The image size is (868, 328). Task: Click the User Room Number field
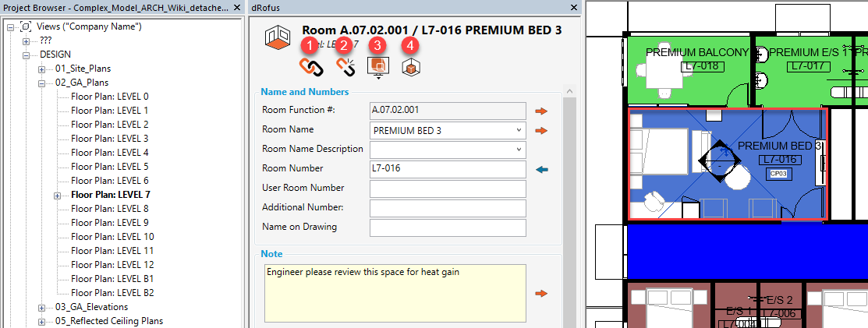pyautogui.click(x=448, y=189)
